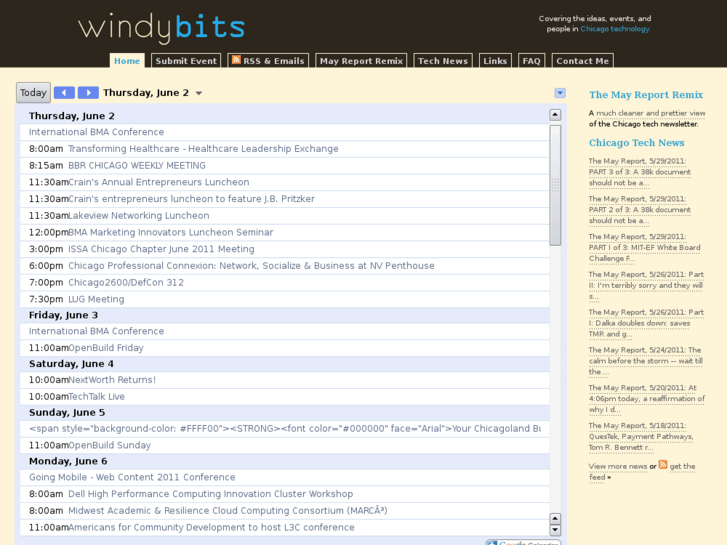This screenshot has height=545, width=727.
Task: Open Crain's Annual Entrepreneurs Luncheon event
Action: (159, 182)
